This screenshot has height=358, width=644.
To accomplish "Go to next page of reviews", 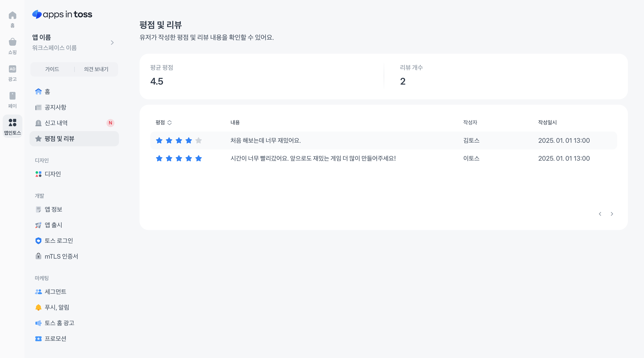I will pos(612,214).
